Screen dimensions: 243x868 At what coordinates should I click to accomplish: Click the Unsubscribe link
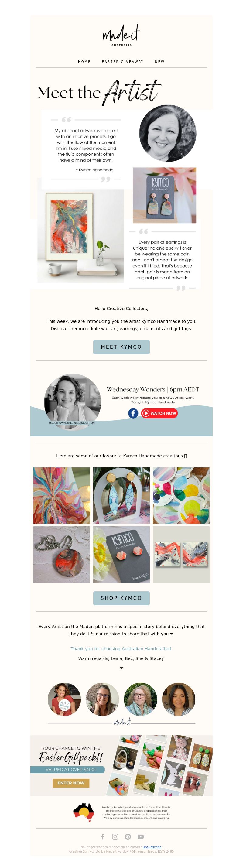tap(152, 847)
